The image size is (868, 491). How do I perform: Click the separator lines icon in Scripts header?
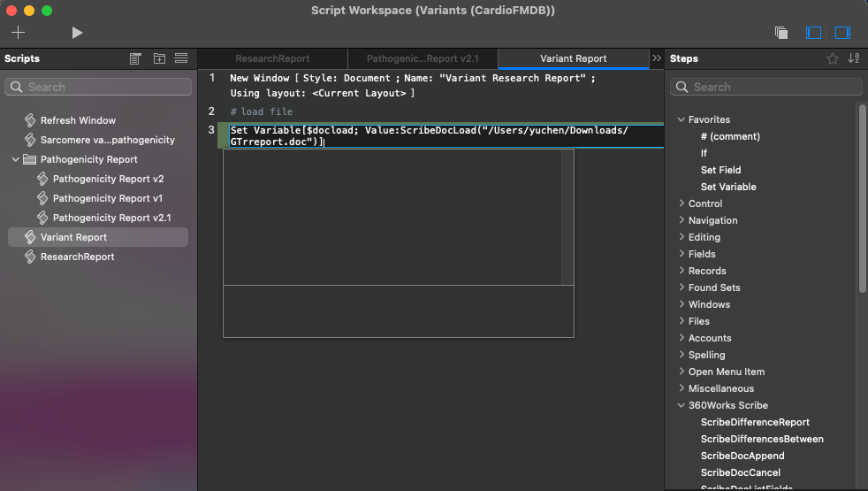point(181,58)
